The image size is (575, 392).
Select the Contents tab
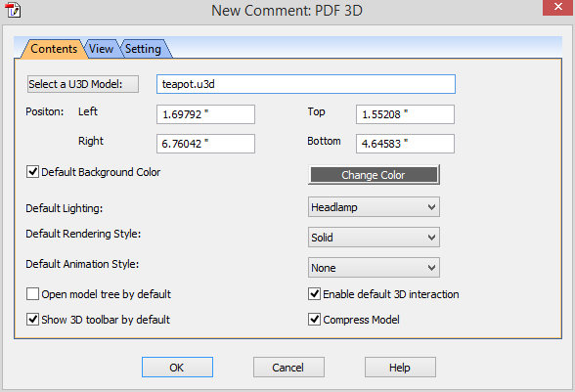point(54,49)
